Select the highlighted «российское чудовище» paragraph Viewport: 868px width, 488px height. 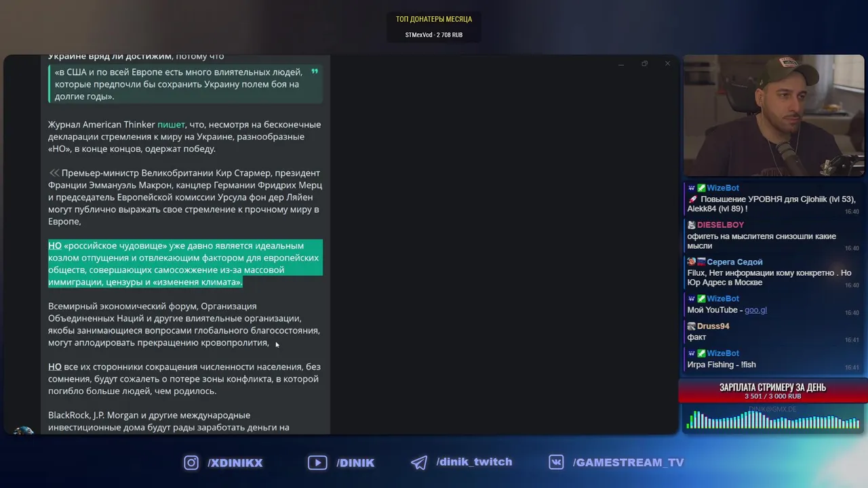coord(185,264)
